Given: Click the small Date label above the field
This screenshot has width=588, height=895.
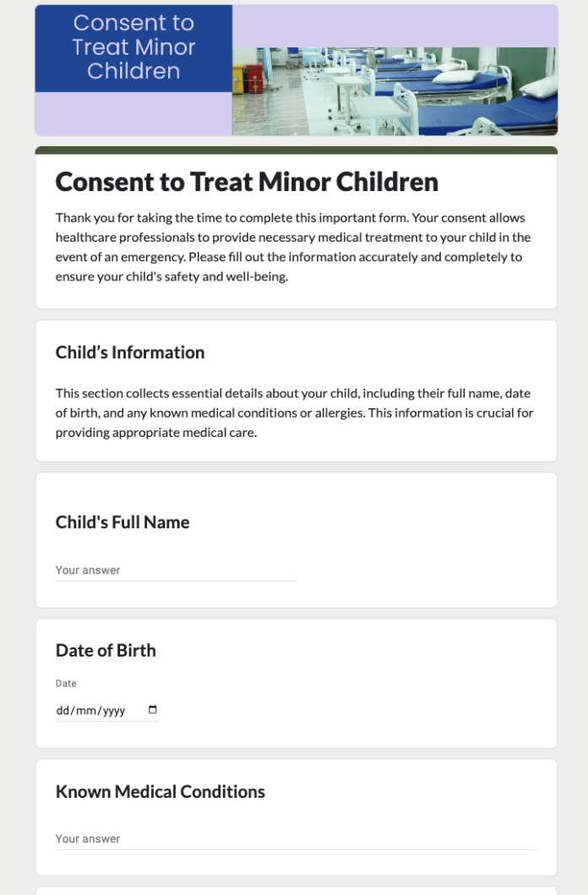Looking at the screenshot, I should pos(65,683).
